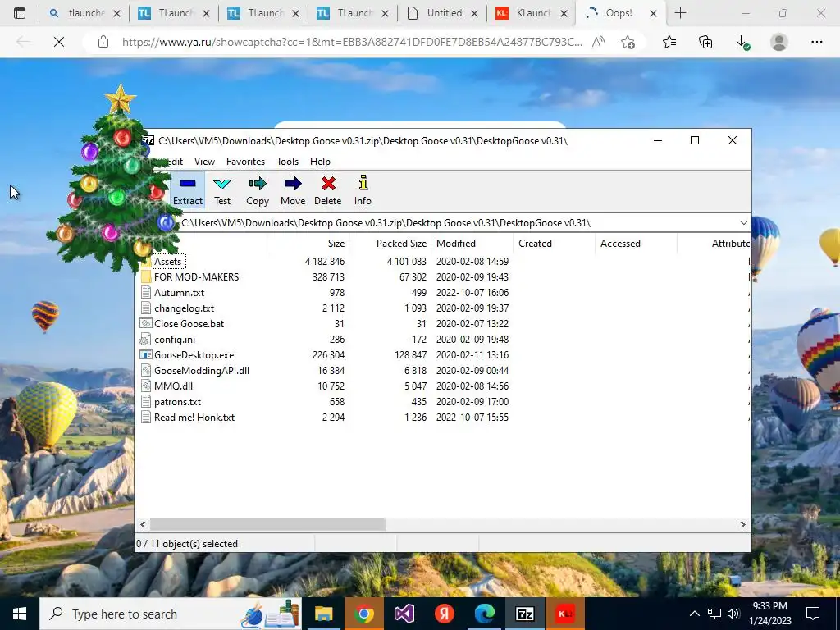Screen dimensions: 840x630
Task: Open the volume icon in system tray
Action: tap(733, 614)
